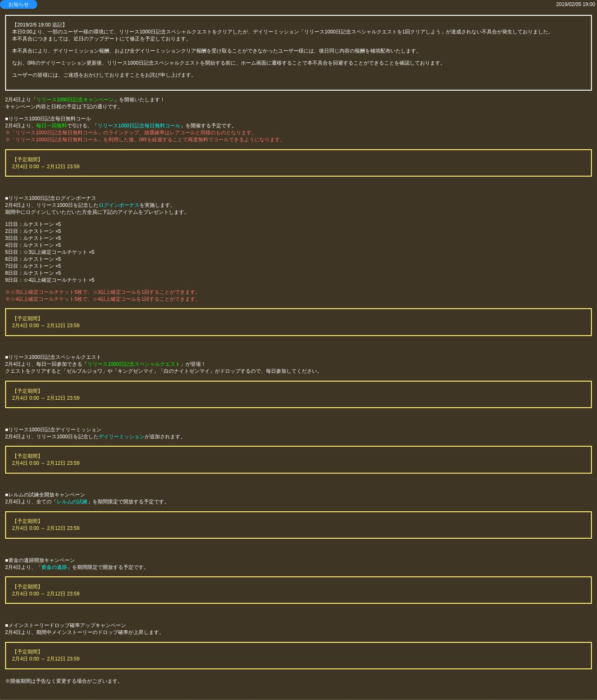Click the ■リリース1000日記念ログインボーナス heading
This screenshot has width=597, height=700.
(51, 198)
